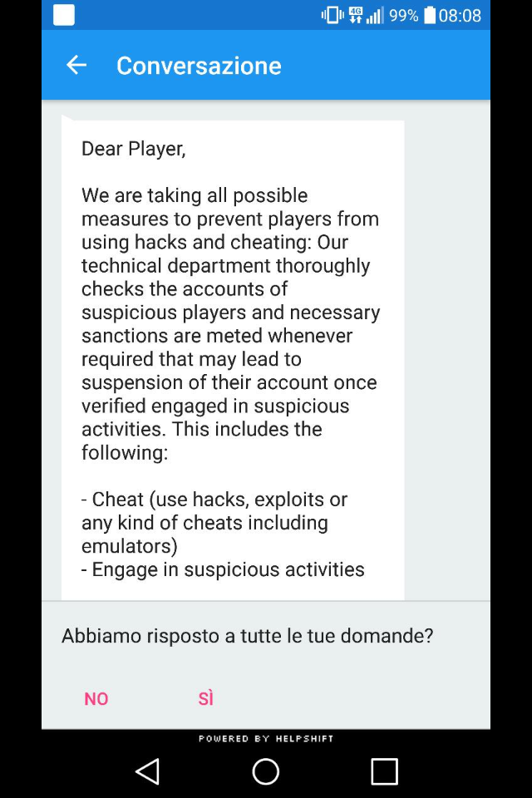This screenshot has width=532, height=798.
Task: Tap the 99% battery percentage
Action: [404, 16]
